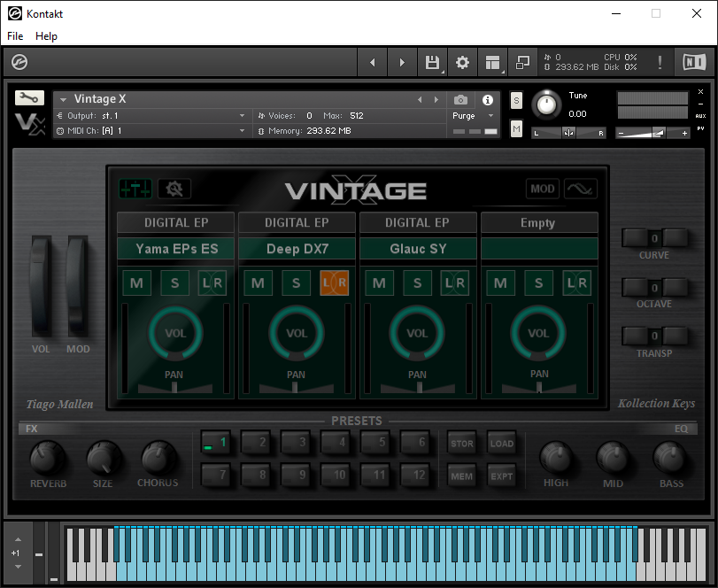Open the save floppy disk menu
The width and height of the screenshot is (718, 588).
[x=432, y=62]
